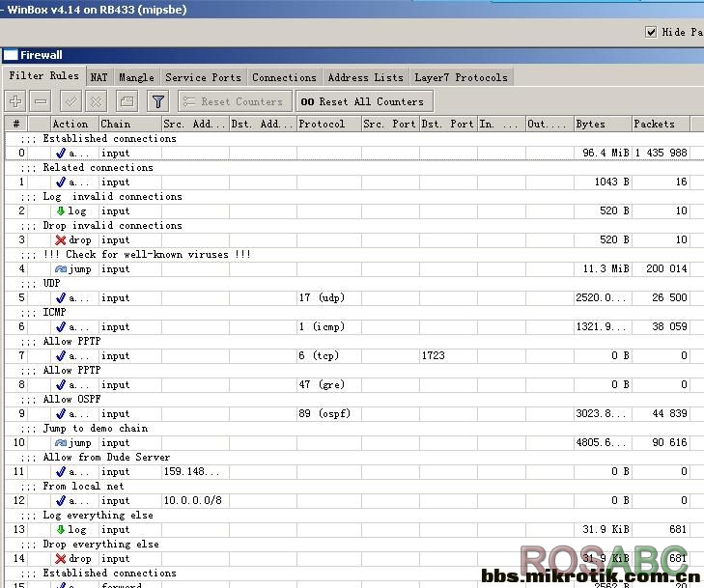Select '!!! Check for well-known viruses !!!' comment
This screenshot has height=588, width=704.
pyautogui.click(x=147, y=255)
